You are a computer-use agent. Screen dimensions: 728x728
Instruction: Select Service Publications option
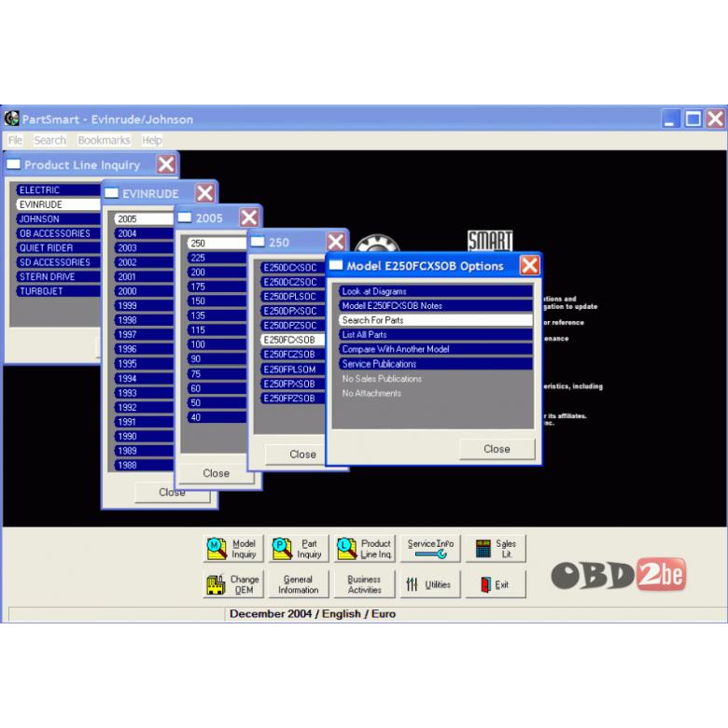(x=436, y=364)
